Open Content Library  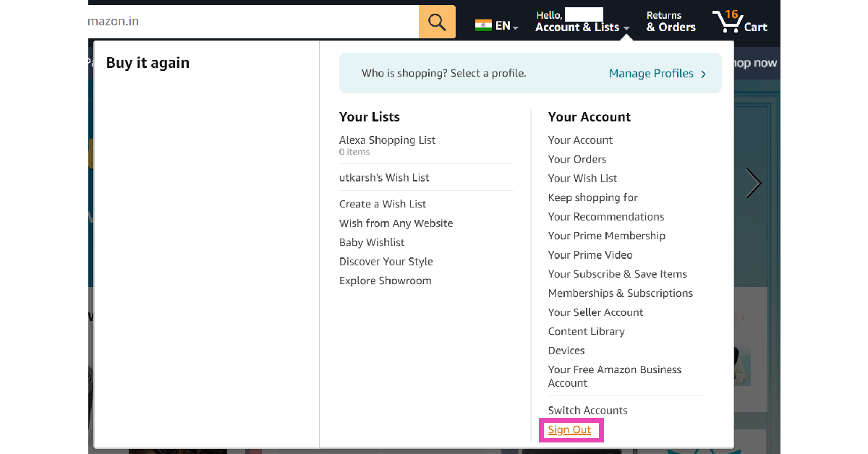[586, 331]
